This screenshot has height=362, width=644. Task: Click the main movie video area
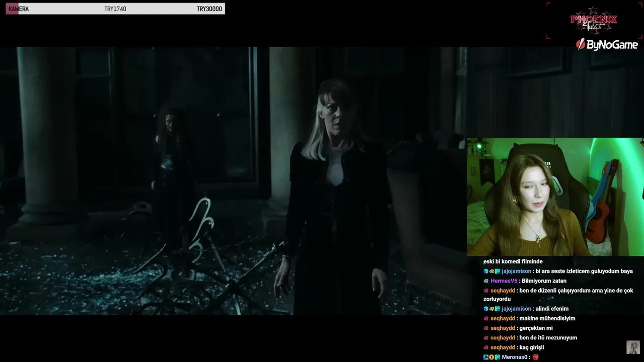[233, 181]
